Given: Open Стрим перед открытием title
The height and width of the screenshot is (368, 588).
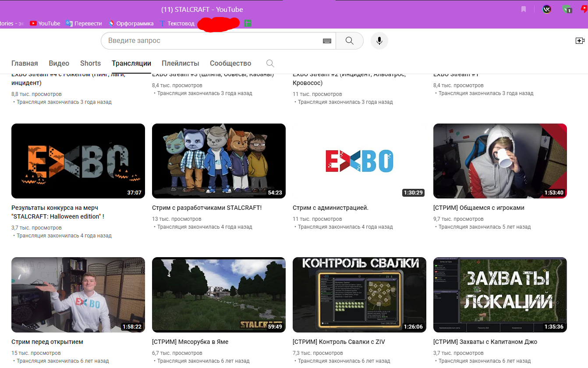Looking at the screenshot, I should tap(47, 342).
